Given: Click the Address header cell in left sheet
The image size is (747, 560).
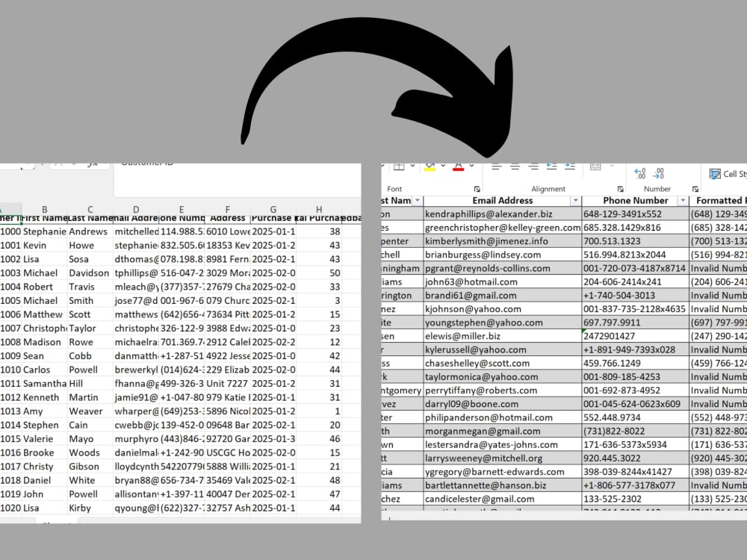Looking at the screenshot, I should pyautogui.click(x=227, y=219).
